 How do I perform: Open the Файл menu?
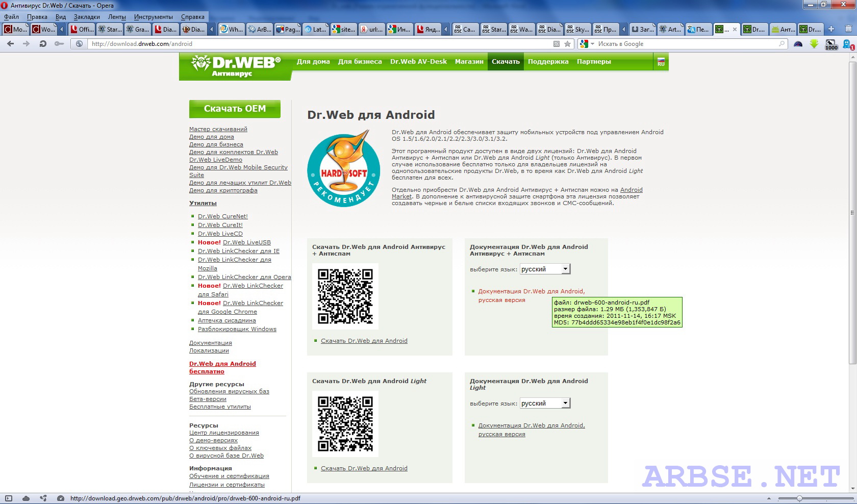click(x=11, y=17)
